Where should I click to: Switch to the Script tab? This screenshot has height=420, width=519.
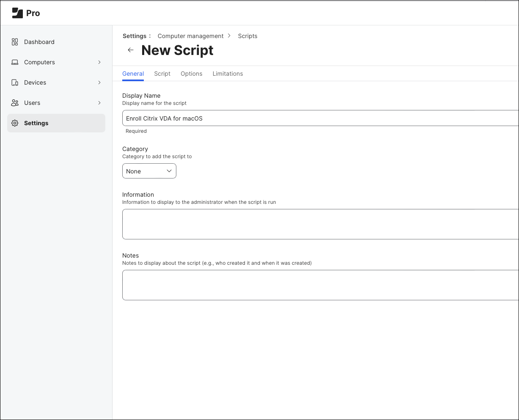(162, 74)
